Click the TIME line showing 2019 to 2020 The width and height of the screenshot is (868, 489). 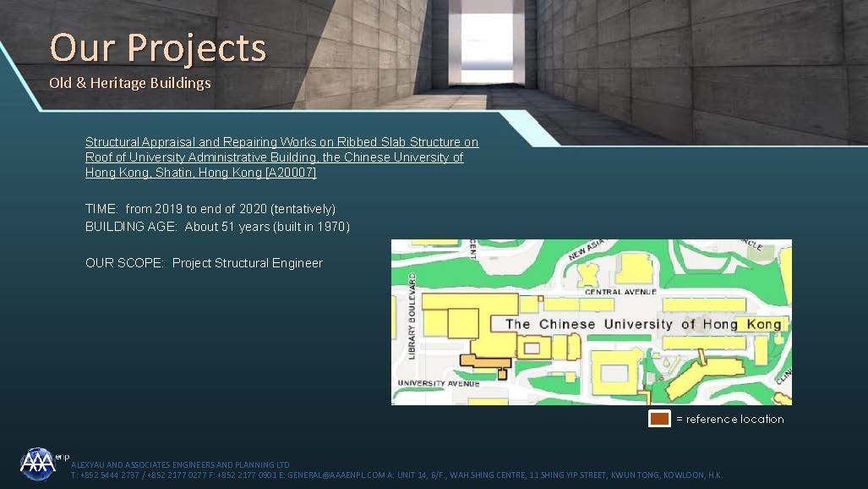[x=210, y=208]
